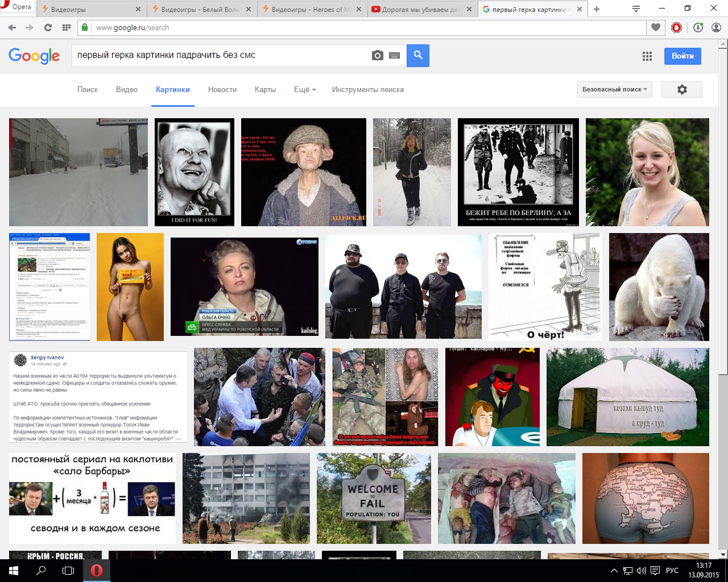This screenshot has width=728, height=582.
Task: Open the Welcome to Fail sign thumbnail
Action: [x=374, y=498]
